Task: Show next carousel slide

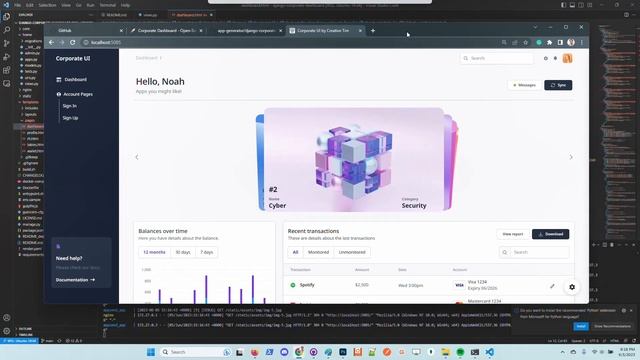Action: coord(571,157)
